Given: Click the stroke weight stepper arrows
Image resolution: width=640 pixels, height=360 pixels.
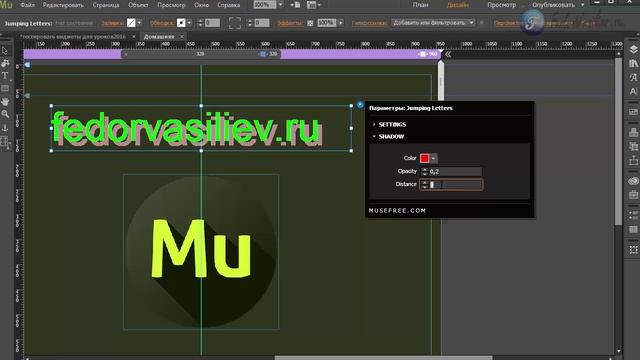Looking at the screenshot, I should click(200, 23).
